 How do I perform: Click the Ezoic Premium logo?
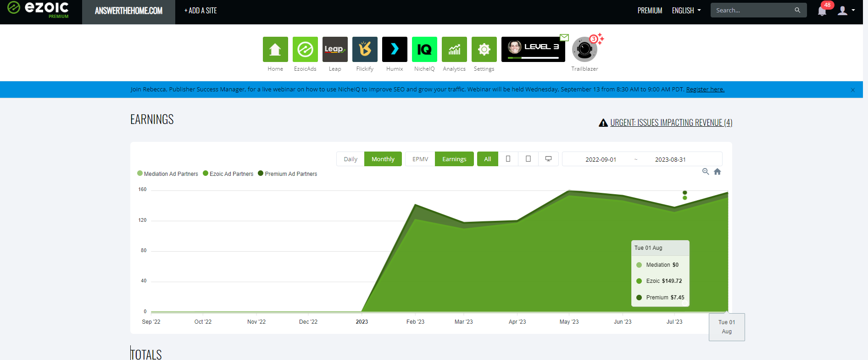coord(38,10)
